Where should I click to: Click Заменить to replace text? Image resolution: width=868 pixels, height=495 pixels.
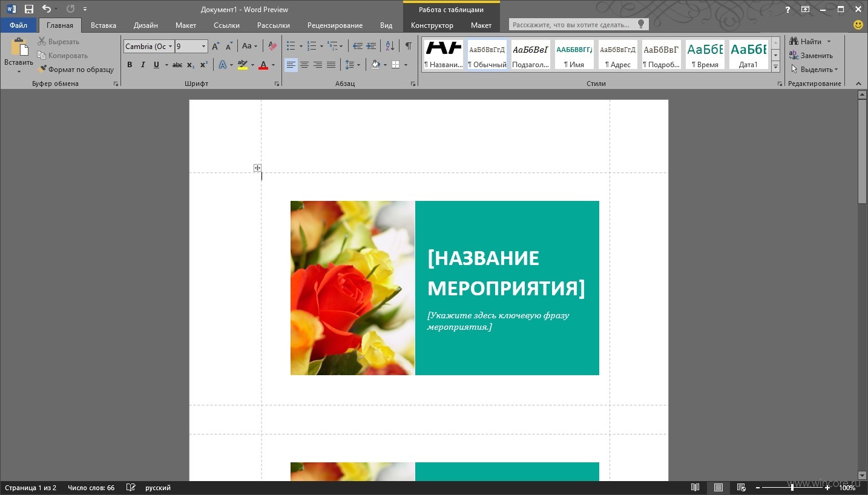811,56
